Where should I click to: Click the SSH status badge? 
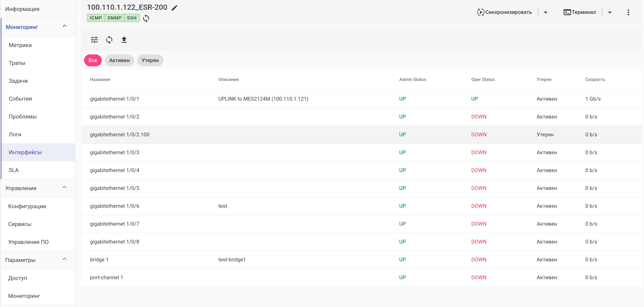[x=132, y=18]
